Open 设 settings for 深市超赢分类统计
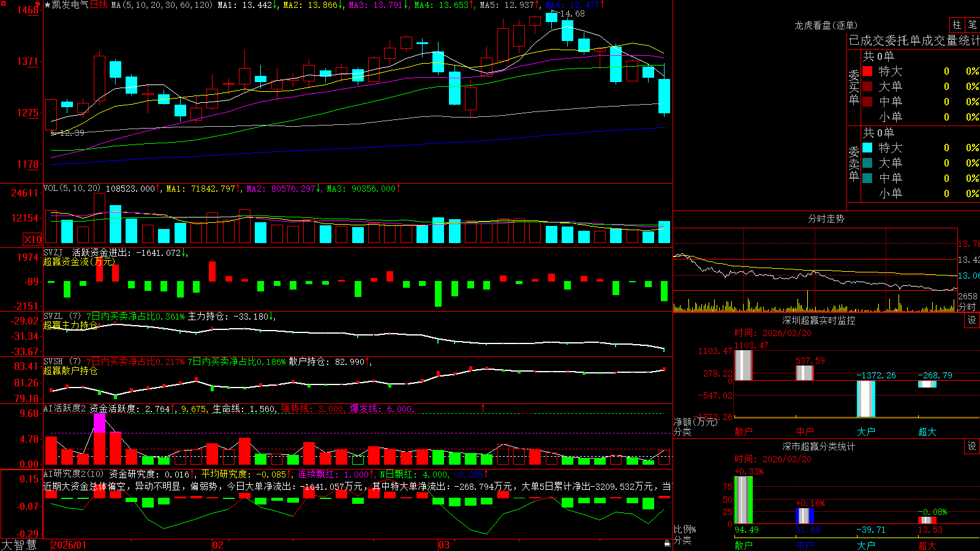Screen dimensions: 980x551 [x=972, y=446]
